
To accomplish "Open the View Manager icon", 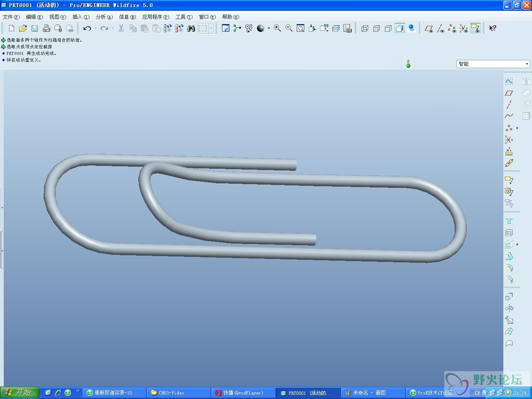I will pos(347,28).
